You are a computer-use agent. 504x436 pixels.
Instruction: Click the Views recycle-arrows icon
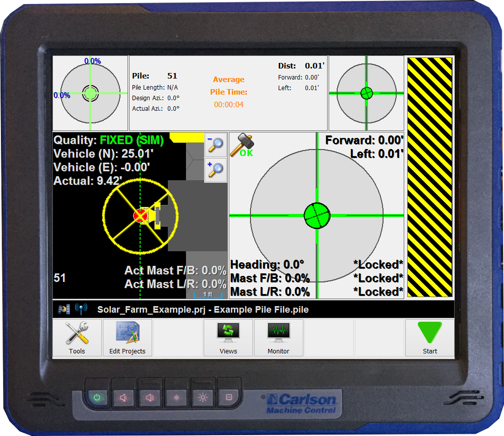tap(228, 332)
